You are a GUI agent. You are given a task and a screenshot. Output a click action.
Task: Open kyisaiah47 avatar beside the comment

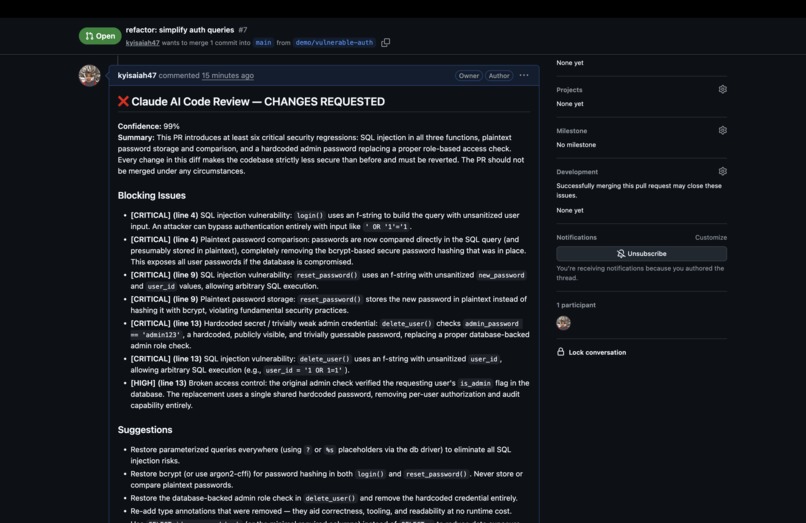coord(89,76)
